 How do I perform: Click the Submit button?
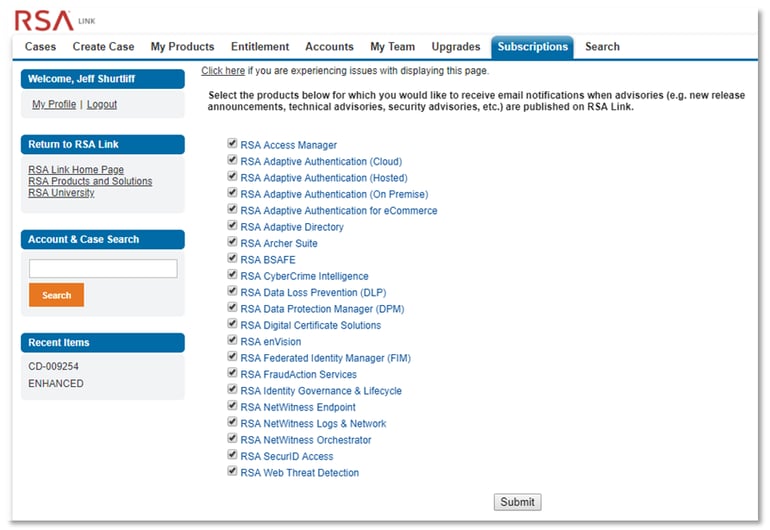coord(518,502)
